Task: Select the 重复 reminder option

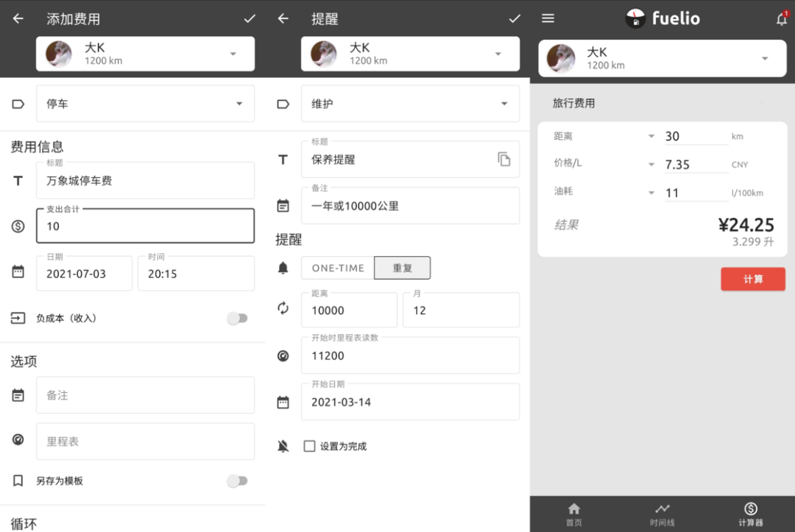Action: [402, 268]
